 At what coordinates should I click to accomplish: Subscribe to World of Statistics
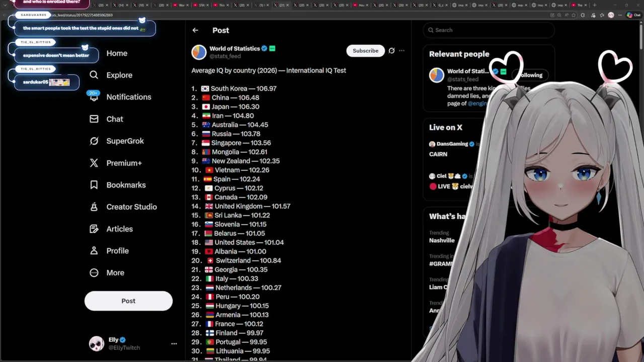tap(365, 50)
